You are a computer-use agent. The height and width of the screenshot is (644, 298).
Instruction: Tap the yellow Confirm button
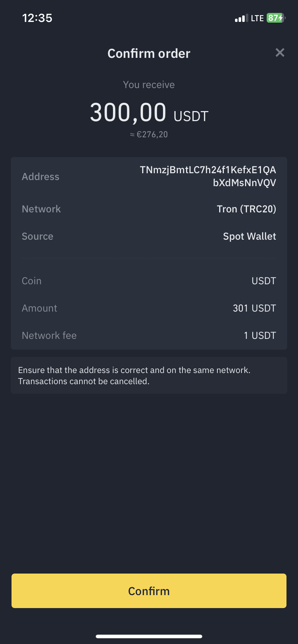click(x=149, y=591)
